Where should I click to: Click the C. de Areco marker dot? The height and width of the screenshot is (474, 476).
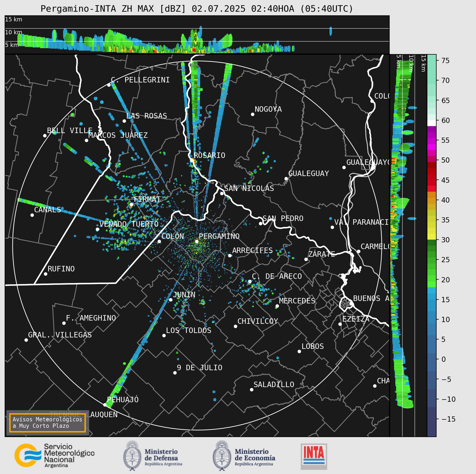pos(250,281)
